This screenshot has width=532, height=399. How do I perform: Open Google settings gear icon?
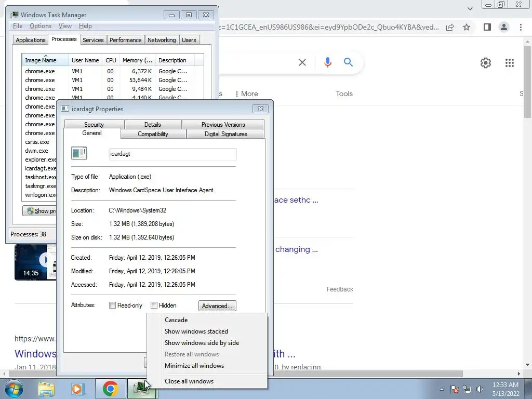[486, 63]
